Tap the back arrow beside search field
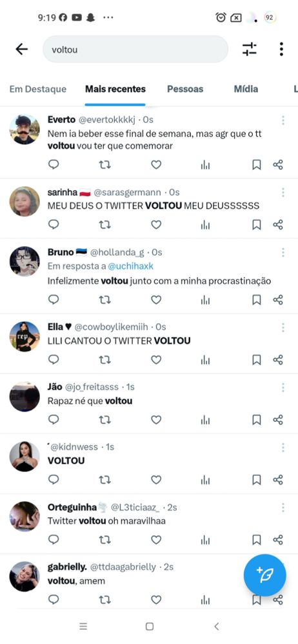The width and height of the screenshot is (298, 644). point(21,50)
